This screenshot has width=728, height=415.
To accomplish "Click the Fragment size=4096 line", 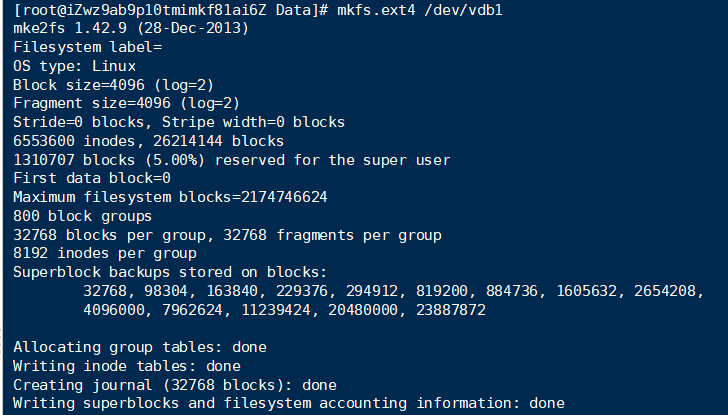I will click(126, 103).
